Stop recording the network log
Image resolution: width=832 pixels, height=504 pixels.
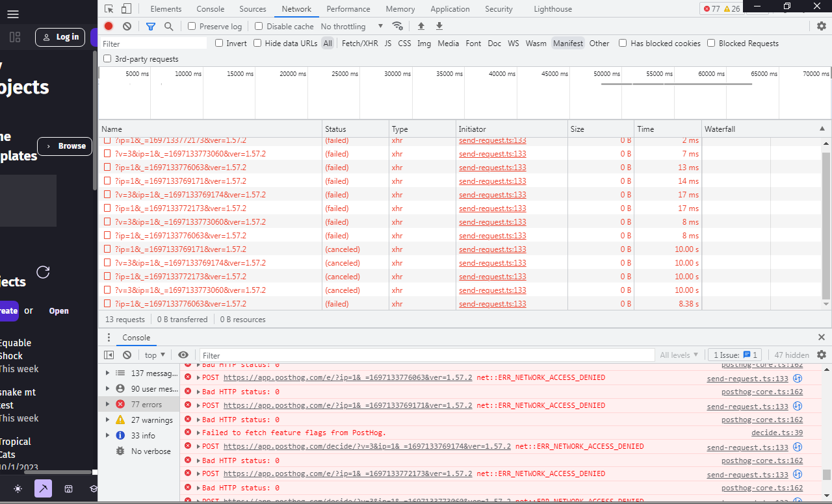coord(108,26)
